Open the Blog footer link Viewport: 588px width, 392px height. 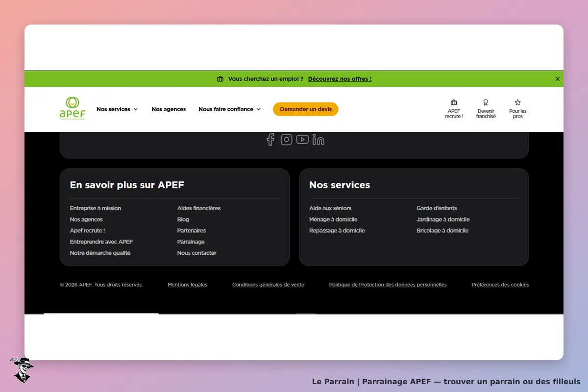tap(183, 220)
